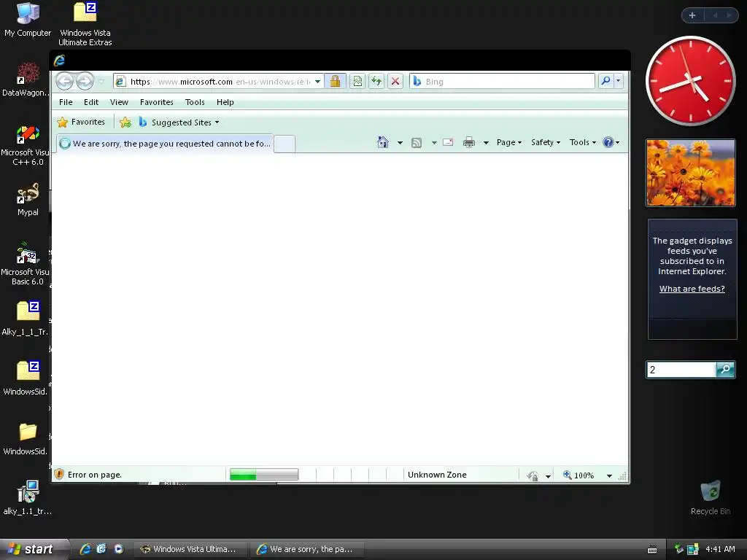Launch the DataWagon desktop shortcut
The height and width of the screenshot is (560, 747).
pos(26,79)
